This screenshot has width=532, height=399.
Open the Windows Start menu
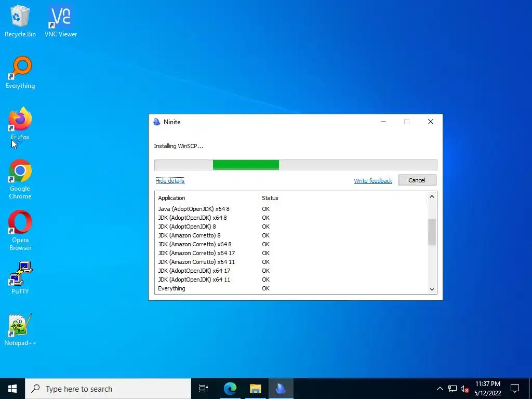tap(12, 389)
